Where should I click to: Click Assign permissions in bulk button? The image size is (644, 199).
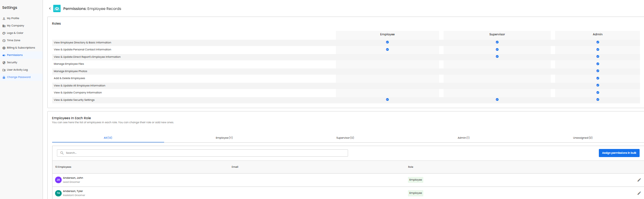click(619, 153)
